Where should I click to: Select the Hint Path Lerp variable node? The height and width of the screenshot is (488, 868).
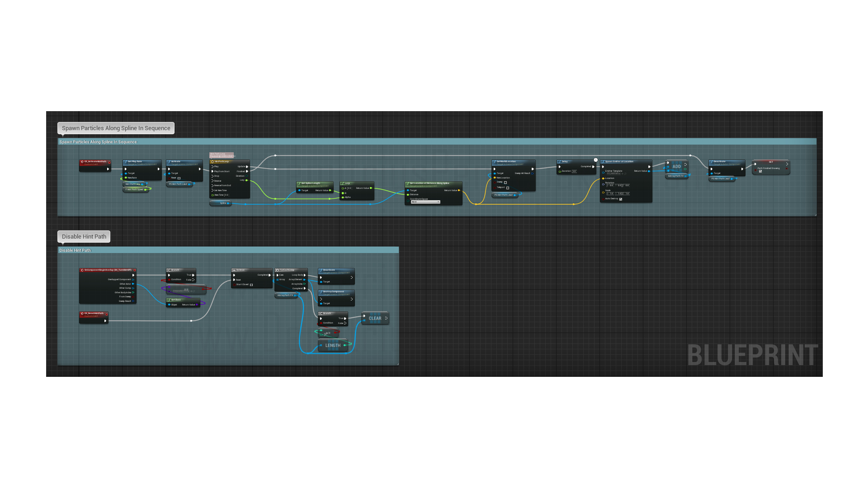pos(134,184)
